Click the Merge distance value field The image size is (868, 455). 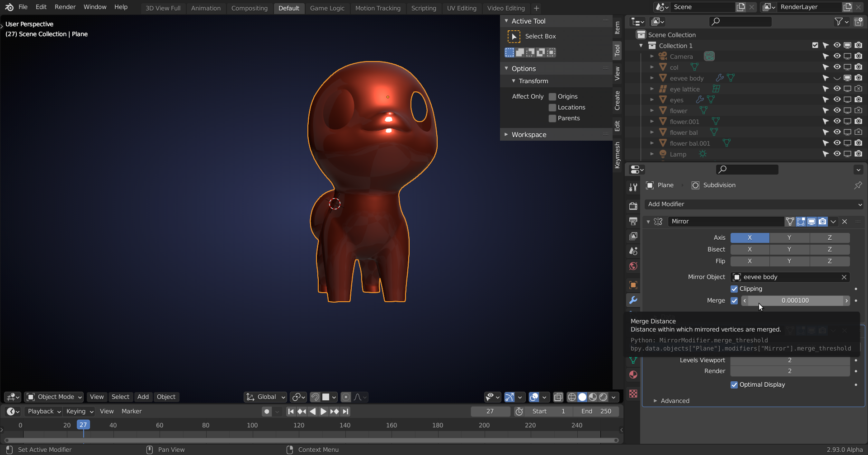pyautogui.click(x=795, y=301)
